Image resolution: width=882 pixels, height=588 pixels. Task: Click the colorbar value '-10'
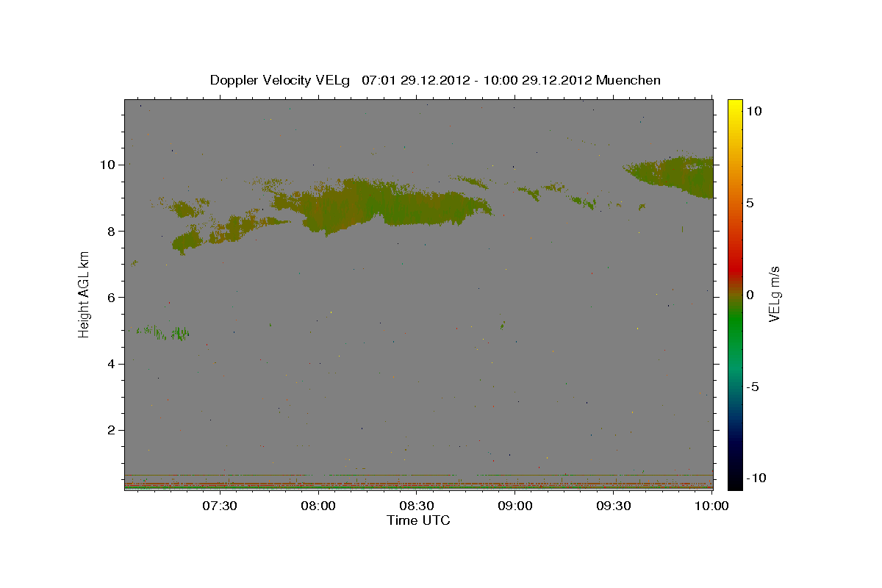(755, 478)
